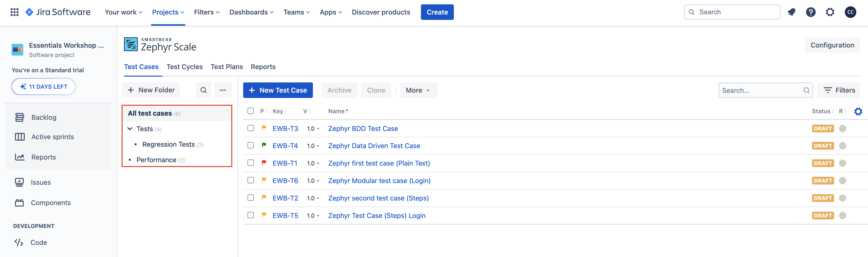Open the notifications bell icon
The width and height of the screenshot is (868, 257).
[791, 12]
